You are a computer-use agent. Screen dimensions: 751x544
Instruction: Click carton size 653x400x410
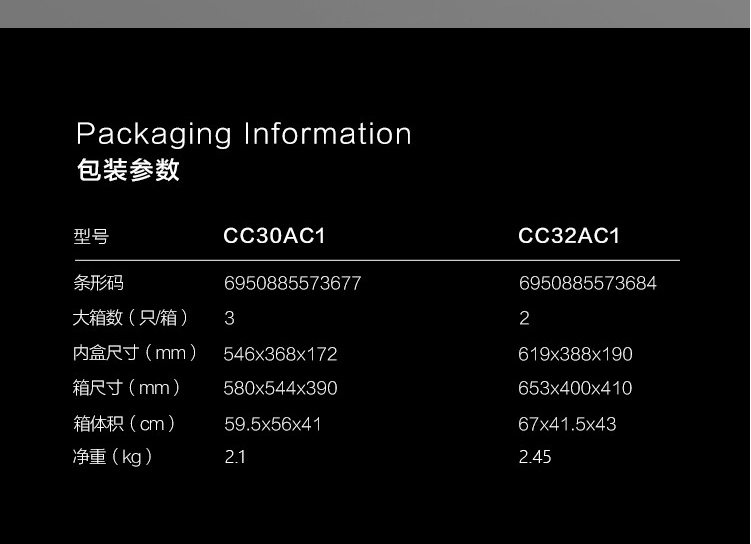(575, 388)
